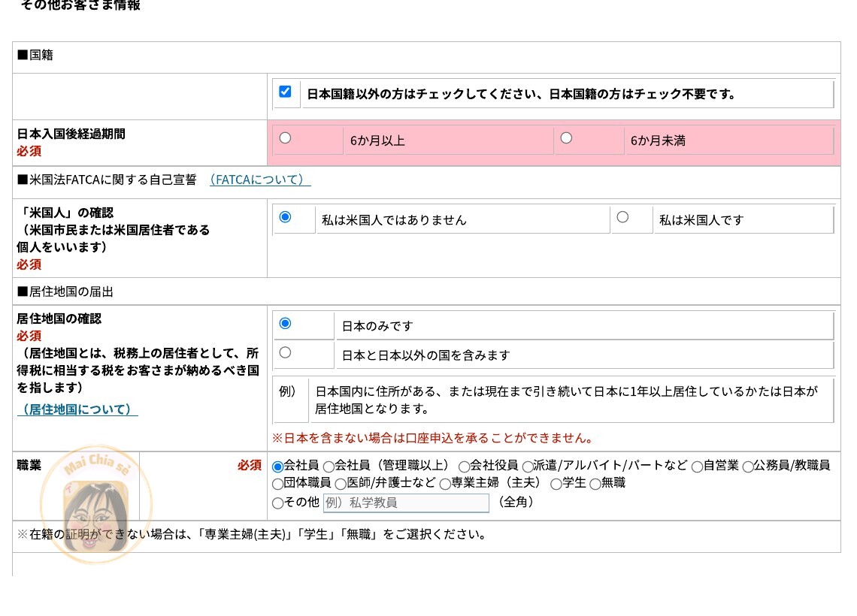
Task: Pick 会社役員 as occupation
Action: pyautogui.click(x=464, y=467)
